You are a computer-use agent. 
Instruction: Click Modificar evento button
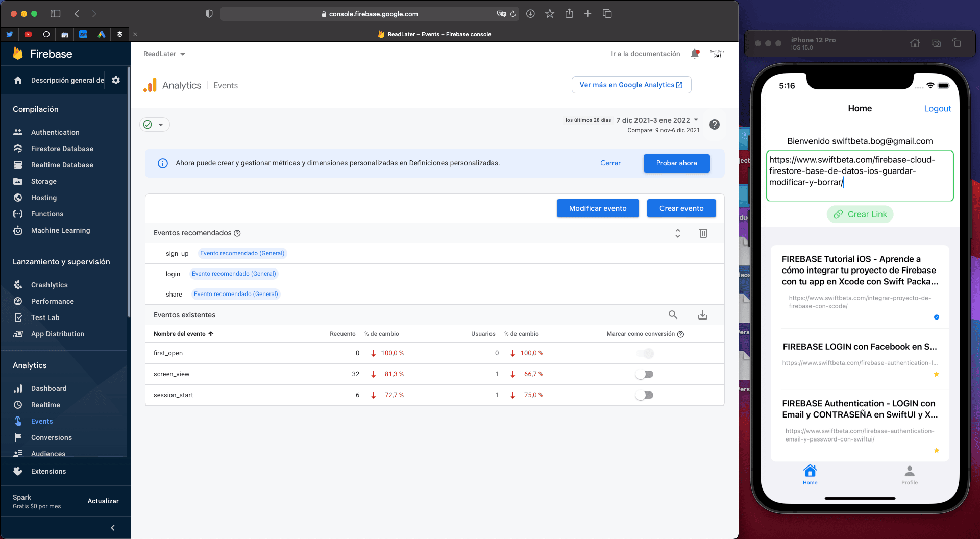[x=598, y=208]
